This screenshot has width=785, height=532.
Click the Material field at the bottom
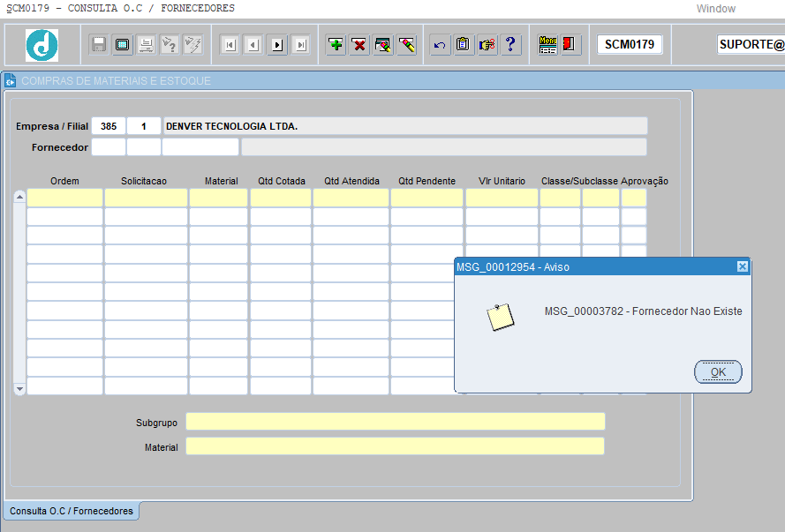(395, 446)
